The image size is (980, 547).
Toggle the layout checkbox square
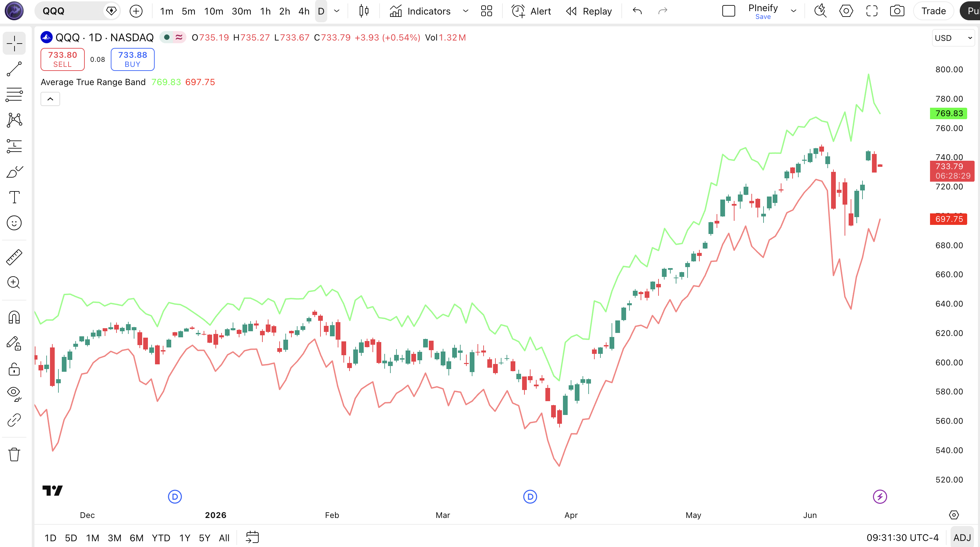(728, 11)
